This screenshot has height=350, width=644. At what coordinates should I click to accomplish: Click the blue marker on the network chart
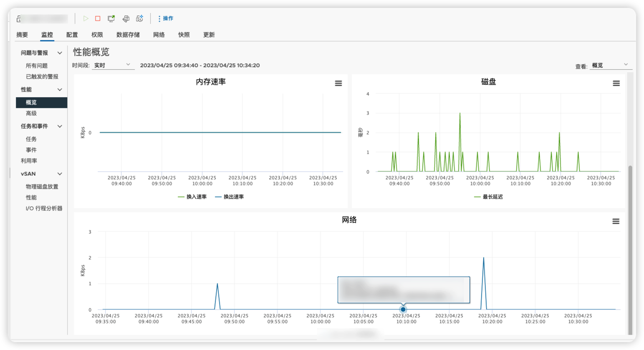pyautogui.click(x=403, y=309)
